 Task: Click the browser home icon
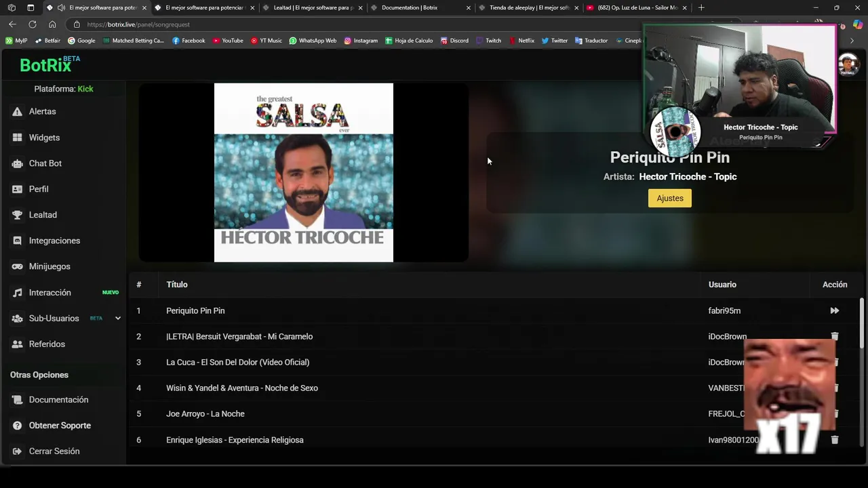52,24
